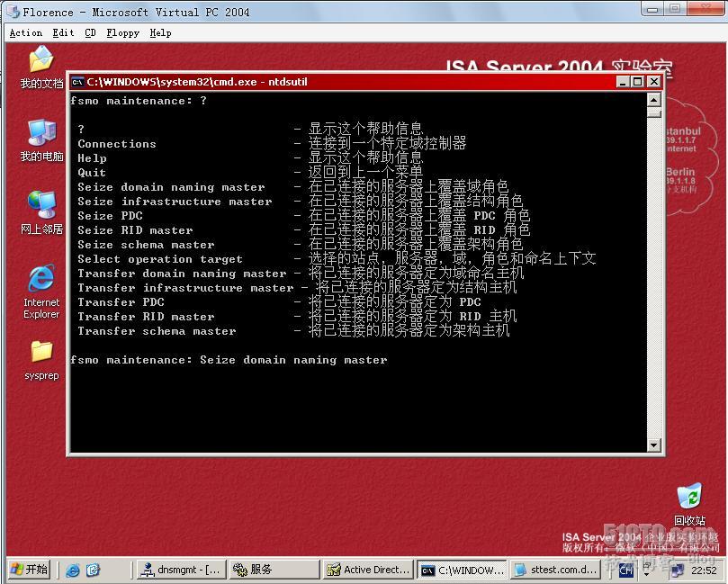The width and height of the screenshot is (728, 584).
Task: Maximize the cmd.exe ntdsutil window
Action: [x=638, y=82]
